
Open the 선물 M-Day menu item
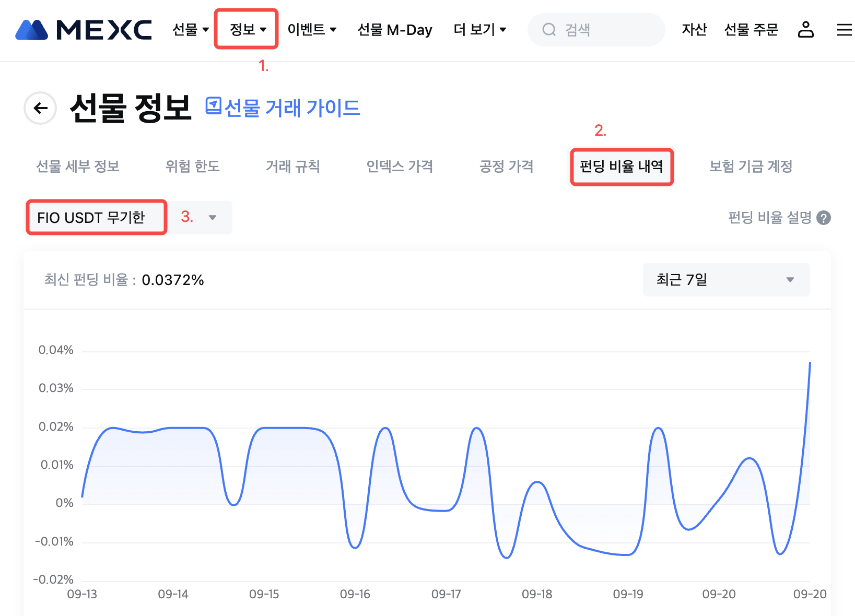394,30
